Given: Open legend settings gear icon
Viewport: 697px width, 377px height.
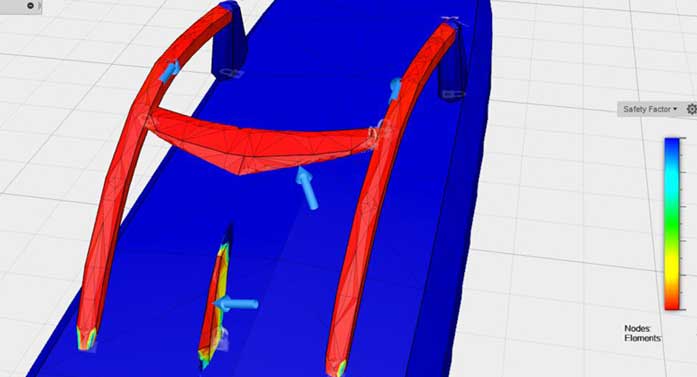Looking at the screenshot, I should pyautogui.click(x=692, y=109).
